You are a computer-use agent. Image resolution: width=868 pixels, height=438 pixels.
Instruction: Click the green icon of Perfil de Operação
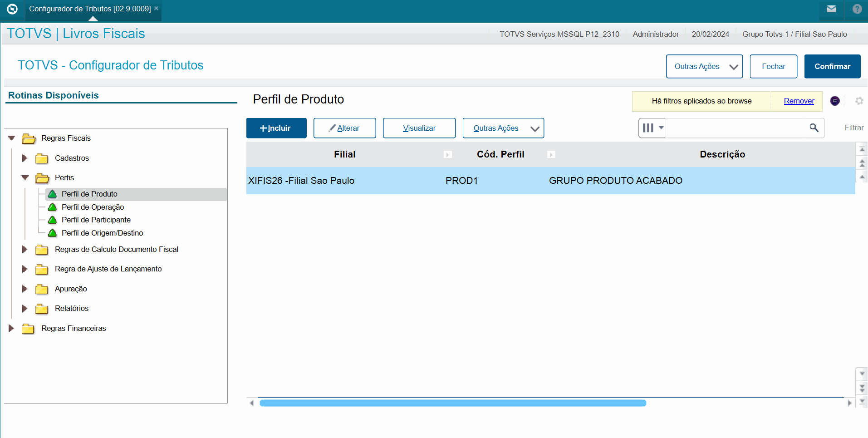pos(53,207)
